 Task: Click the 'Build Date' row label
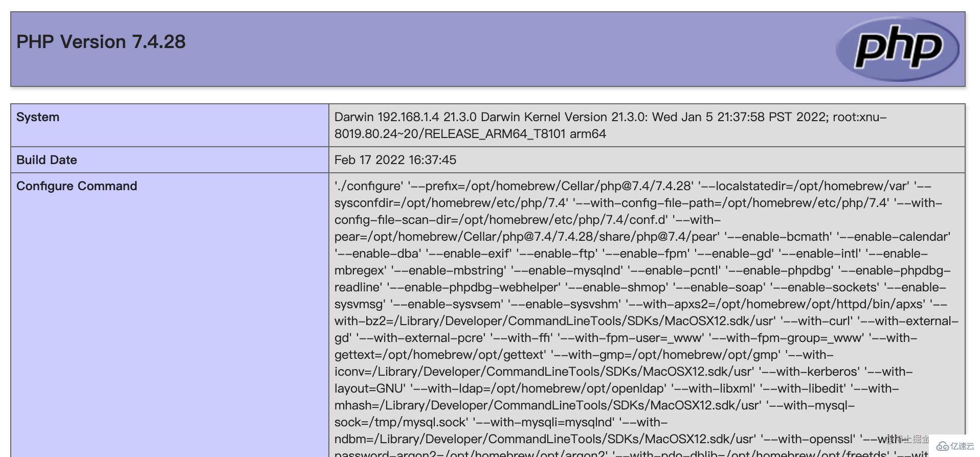47,160
